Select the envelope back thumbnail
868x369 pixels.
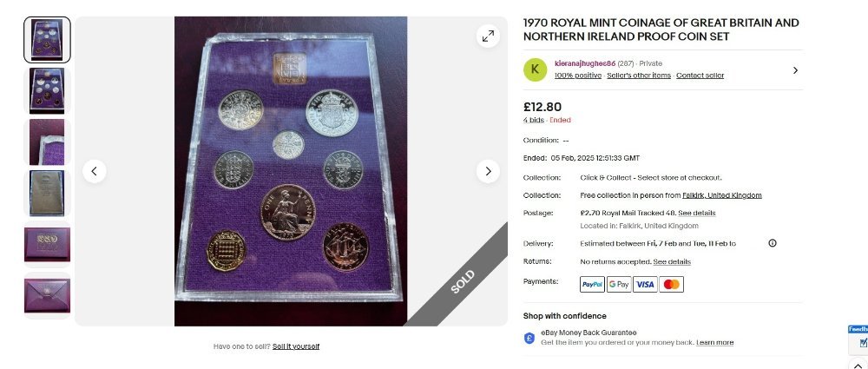click(x=47, y=295)
